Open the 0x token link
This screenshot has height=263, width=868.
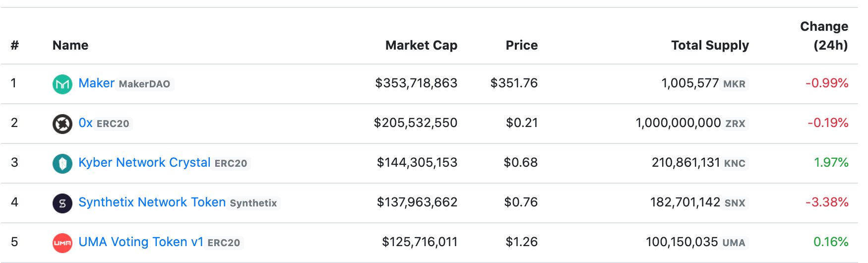pos(85,123)
